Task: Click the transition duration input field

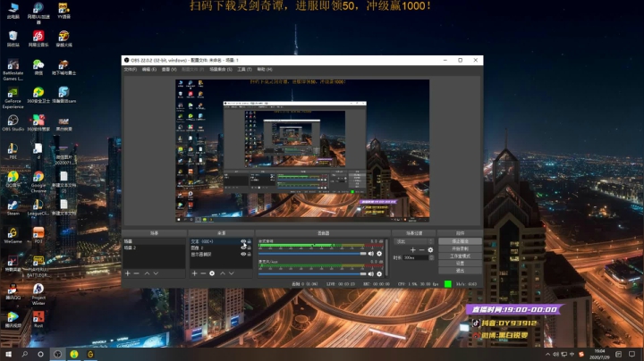Action: point(416,257)
